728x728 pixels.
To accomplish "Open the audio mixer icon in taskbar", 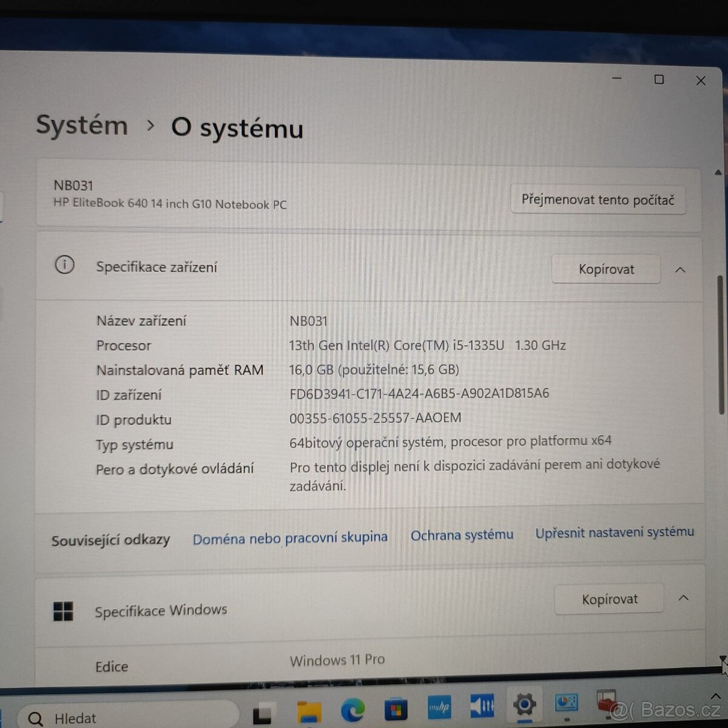I will [x=482, y=706].
